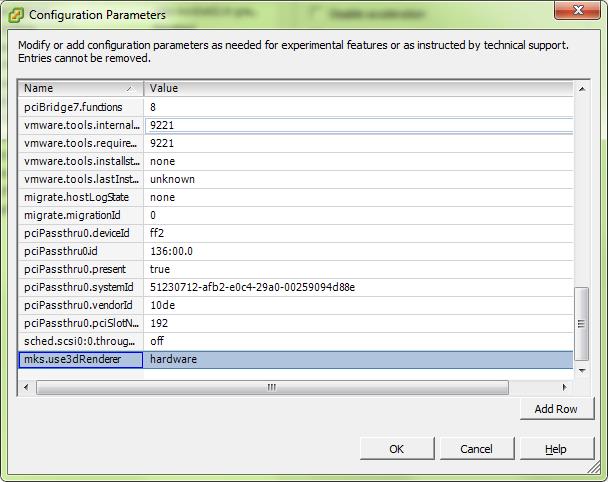Viewport: 608px width, 482px height.
Task: Click the dialog resize grip corner
Action: click(595, 468)
